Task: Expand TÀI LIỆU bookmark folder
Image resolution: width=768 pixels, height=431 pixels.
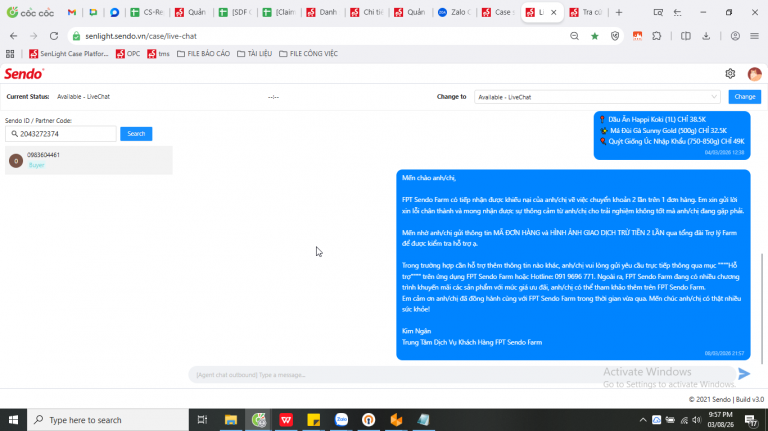Action: pyautogui.click(x=254, y=54)
